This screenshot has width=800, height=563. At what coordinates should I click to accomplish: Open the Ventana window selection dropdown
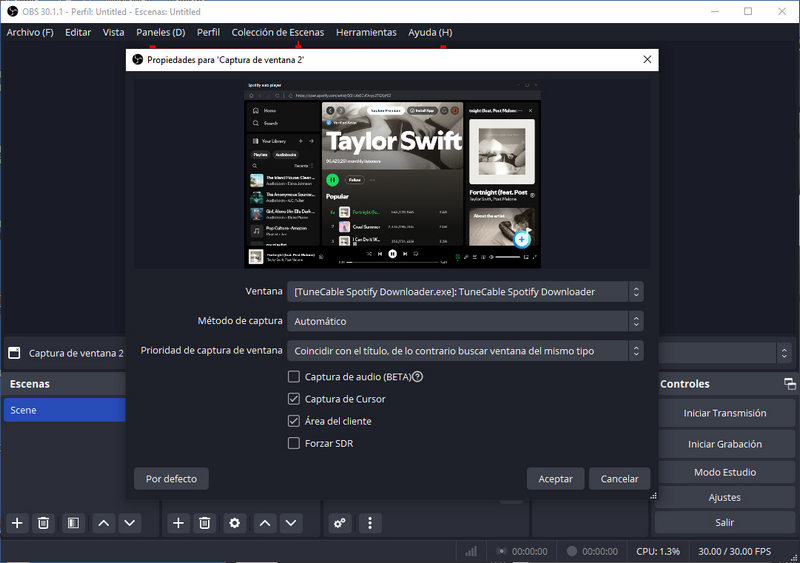click(x=465, y=291)
